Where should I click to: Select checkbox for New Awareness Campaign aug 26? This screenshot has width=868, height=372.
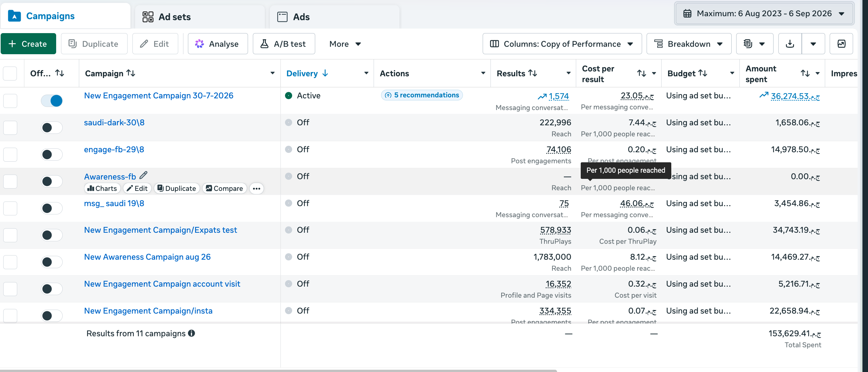10,262
